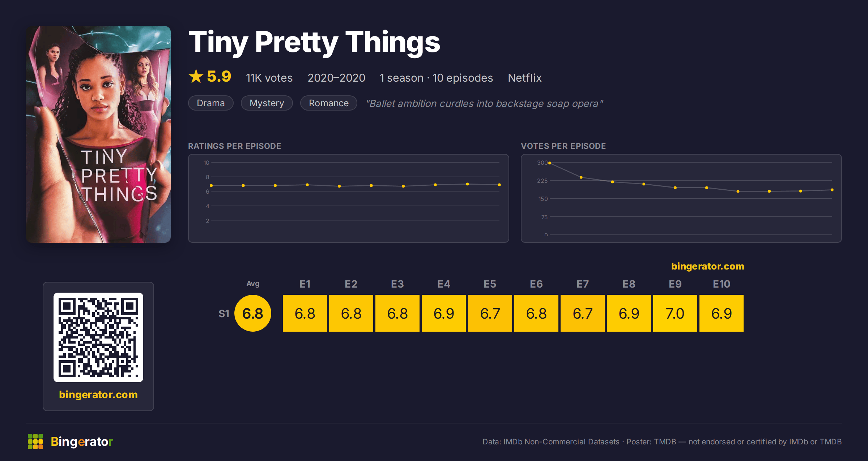This screenshot has width=868, height=461.
Task: Open bingerator.com link above episode grid
Action: [x=708, y=266]
